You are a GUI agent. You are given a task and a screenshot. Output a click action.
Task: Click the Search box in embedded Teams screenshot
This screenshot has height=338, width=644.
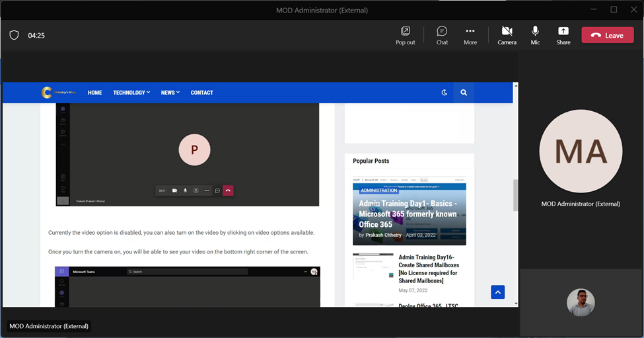click(188, 272)
